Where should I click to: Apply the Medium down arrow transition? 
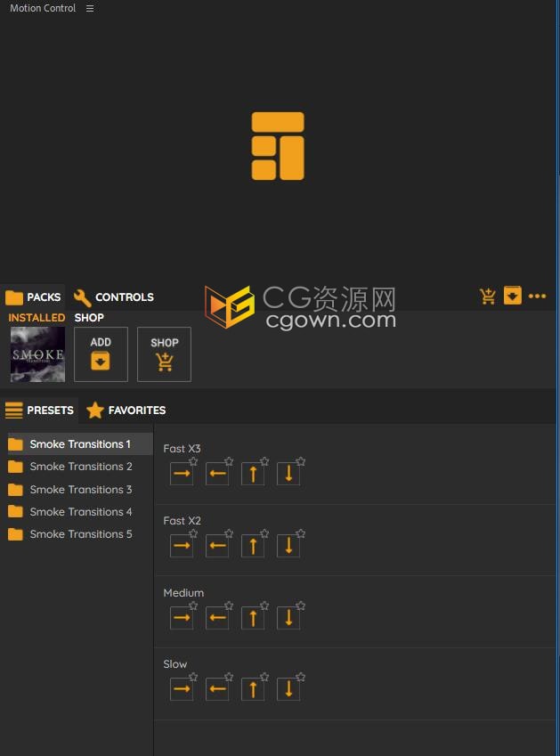pyautogui.click(x=288, y=618)
